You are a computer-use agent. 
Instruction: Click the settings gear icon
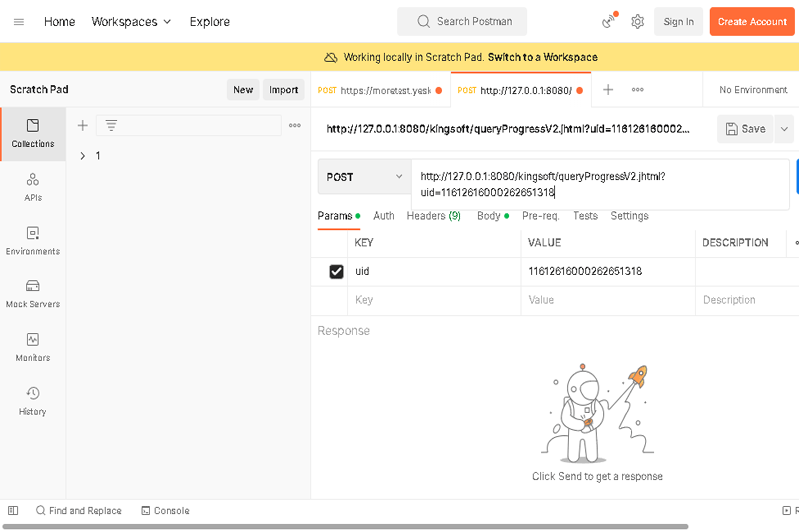637,21
